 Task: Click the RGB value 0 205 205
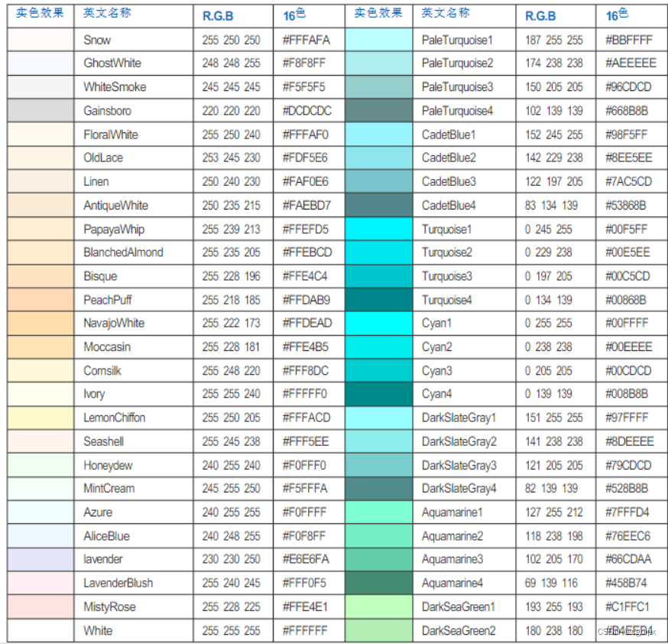(548, 371)
